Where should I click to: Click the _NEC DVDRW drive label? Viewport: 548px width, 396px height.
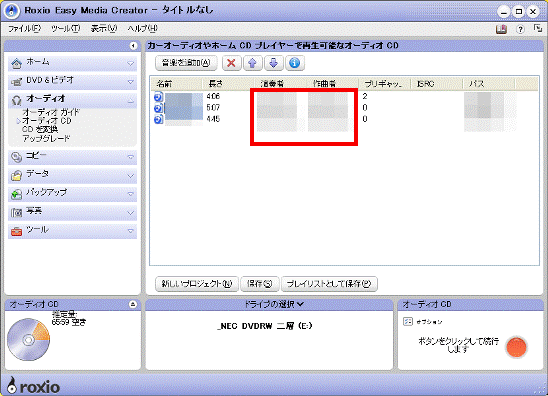[265, 326]
